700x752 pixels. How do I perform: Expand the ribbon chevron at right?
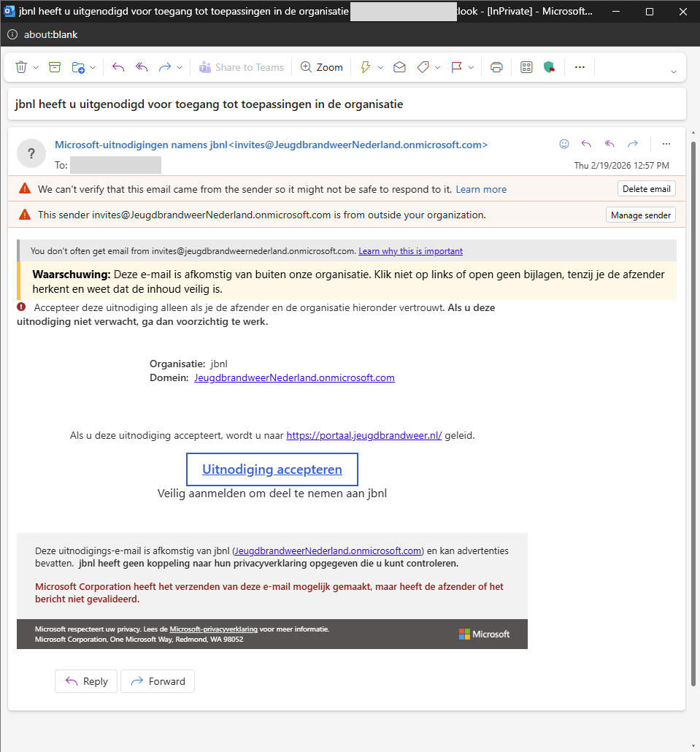tap(674, 72)
